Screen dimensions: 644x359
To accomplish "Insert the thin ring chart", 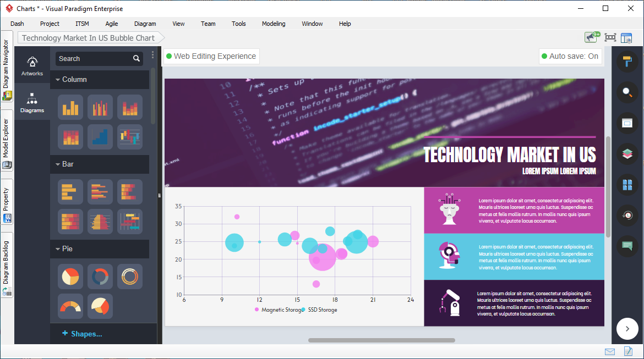I will [x=130, y=277].
